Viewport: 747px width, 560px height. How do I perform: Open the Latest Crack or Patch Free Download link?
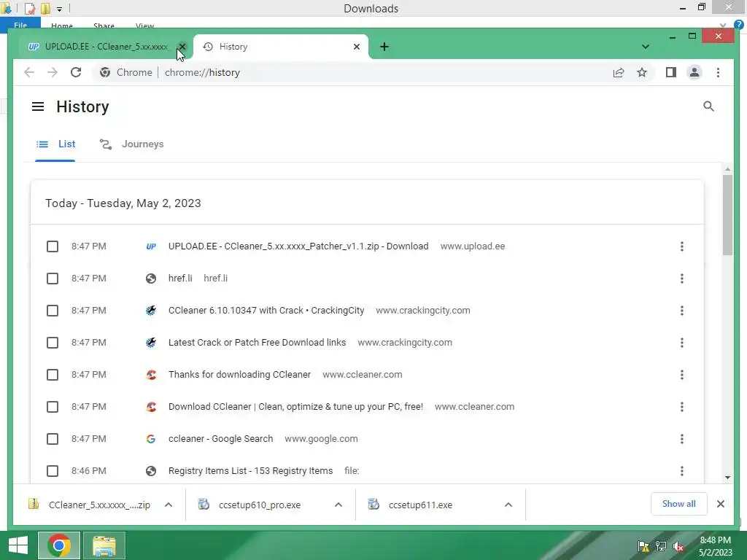tap(258, 343)
